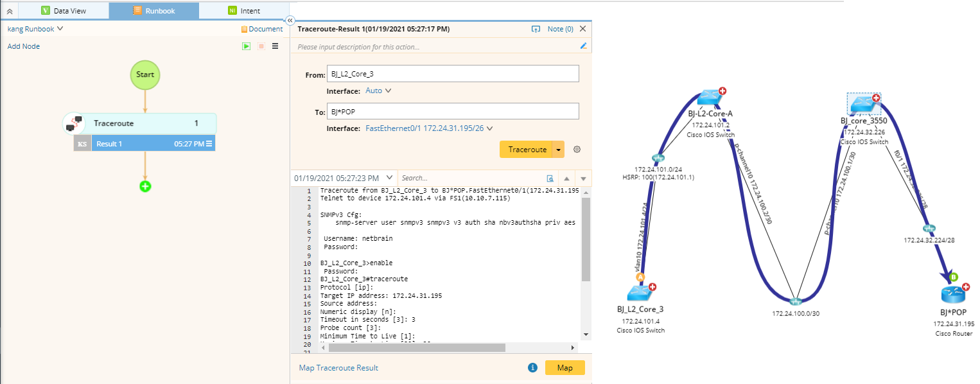Open the Document folder icon
Image resolution: width=980 pixels, height=384 pixels.
click(x=244, y=28)
